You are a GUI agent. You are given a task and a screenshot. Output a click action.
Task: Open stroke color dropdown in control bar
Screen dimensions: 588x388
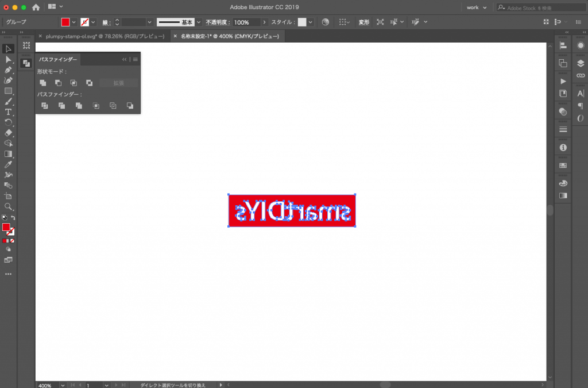[x=93, y=22]
